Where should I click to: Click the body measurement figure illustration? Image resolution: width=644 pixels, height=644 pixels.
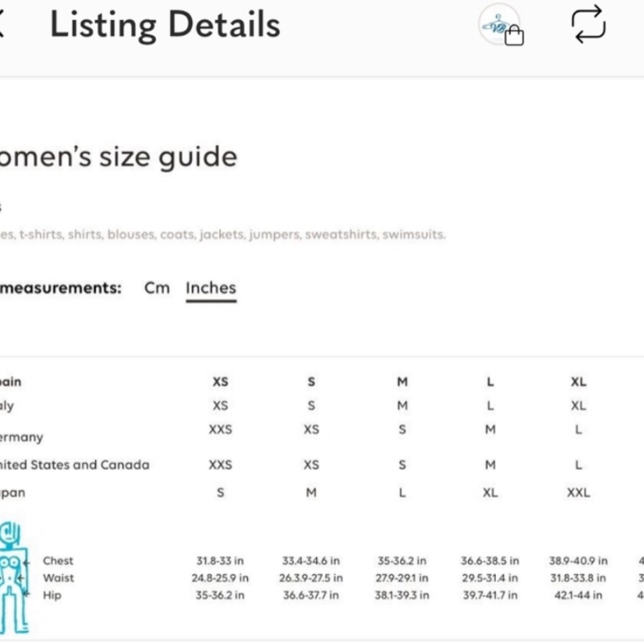[x=14, y=578]
